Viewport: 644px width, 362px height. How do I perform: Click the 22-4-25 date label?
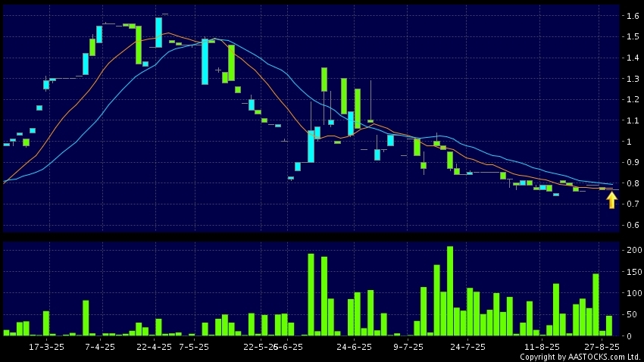tap(154, 347)
